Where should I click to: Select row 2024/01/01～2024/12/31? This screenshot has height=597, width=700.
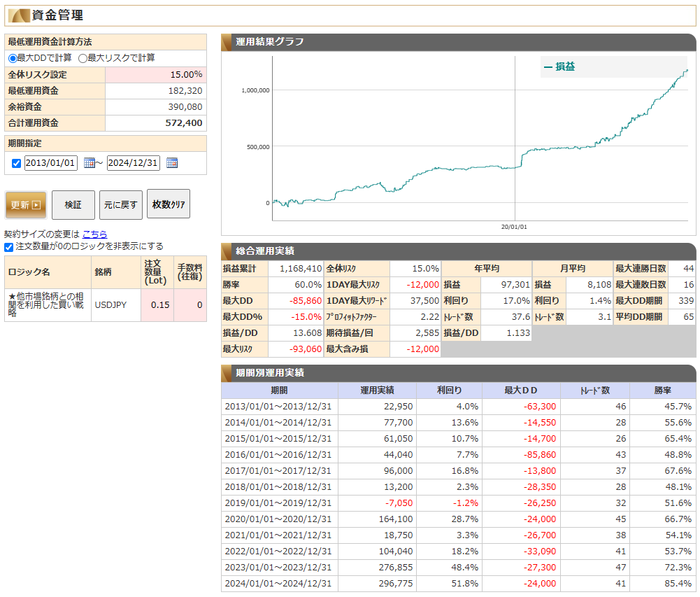click(459, 584)
